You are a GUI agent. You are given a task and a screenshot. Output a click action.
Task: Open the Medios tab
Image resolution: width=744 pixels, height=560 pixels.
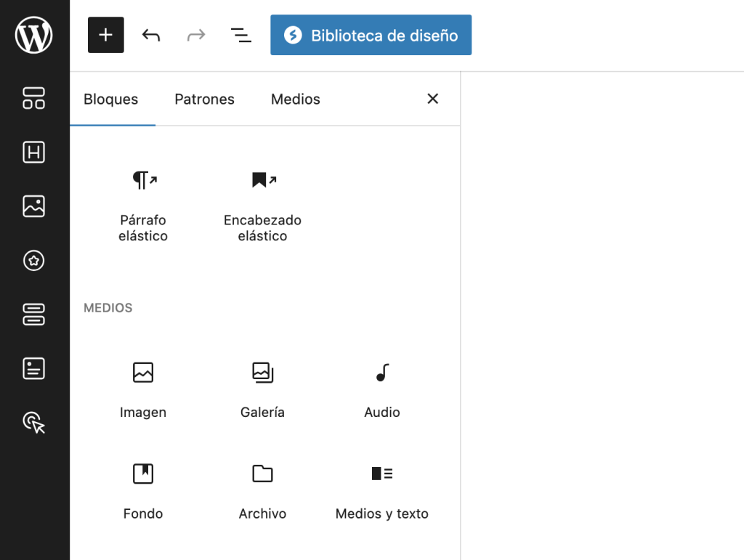tap(295, 99)
